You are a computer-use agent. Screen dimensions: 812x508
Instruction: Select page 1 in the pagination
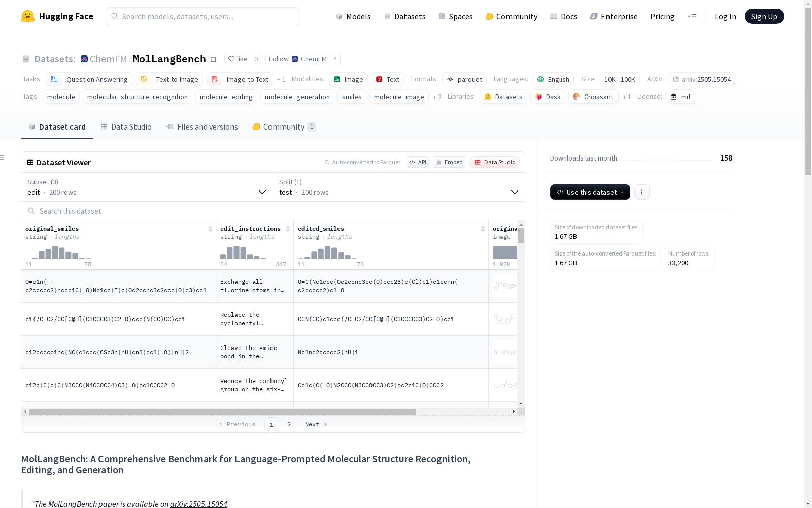pos(271,424)
